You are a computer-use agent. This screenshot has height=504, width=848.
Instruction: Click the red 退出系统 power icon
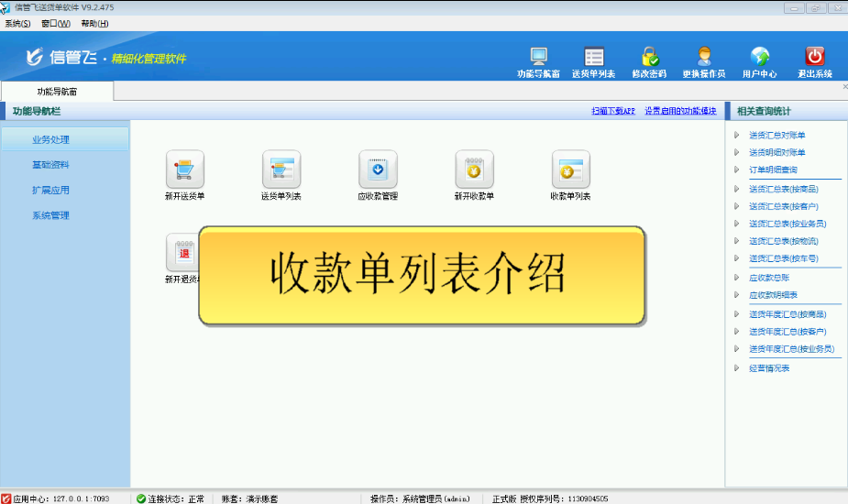pyautogui.click(x=814, y=57)
